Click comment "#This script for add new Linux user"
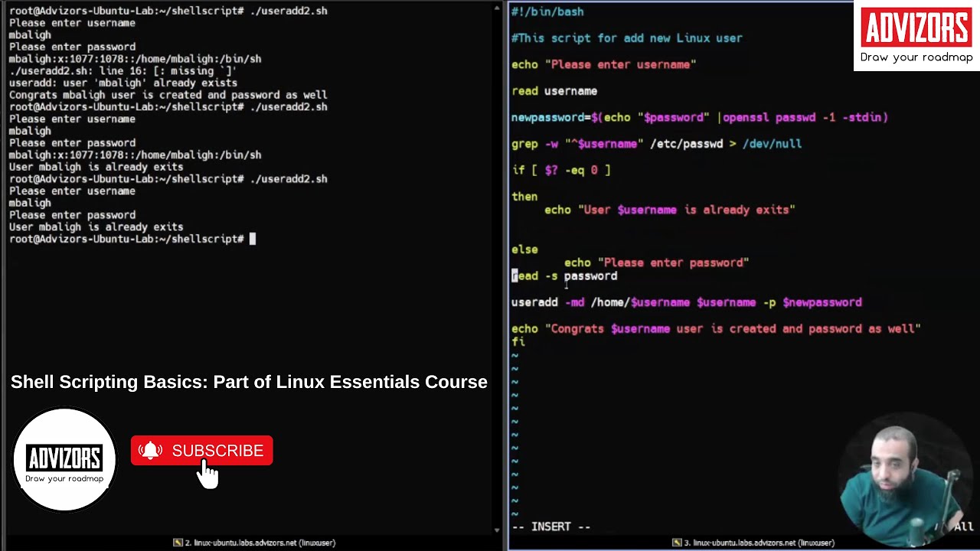Viewport: 980px width, 551px height. pyautogui.click(x=626, y=38)
